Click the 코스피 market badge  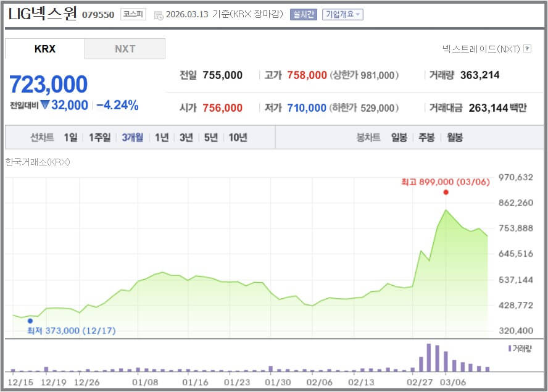tap(133, 14)
